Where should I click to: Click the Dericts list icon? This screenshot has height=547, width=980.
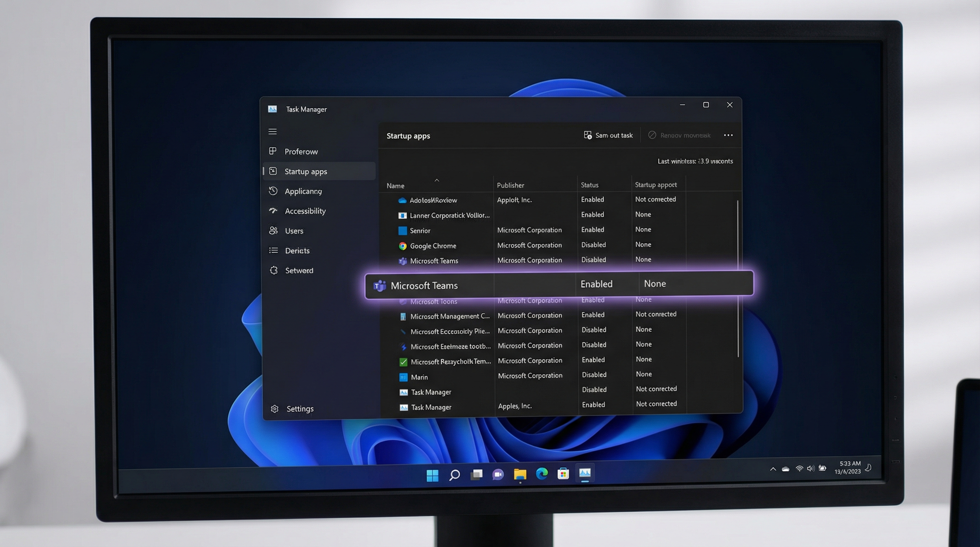pyautogui.click(x=273, y=250)
